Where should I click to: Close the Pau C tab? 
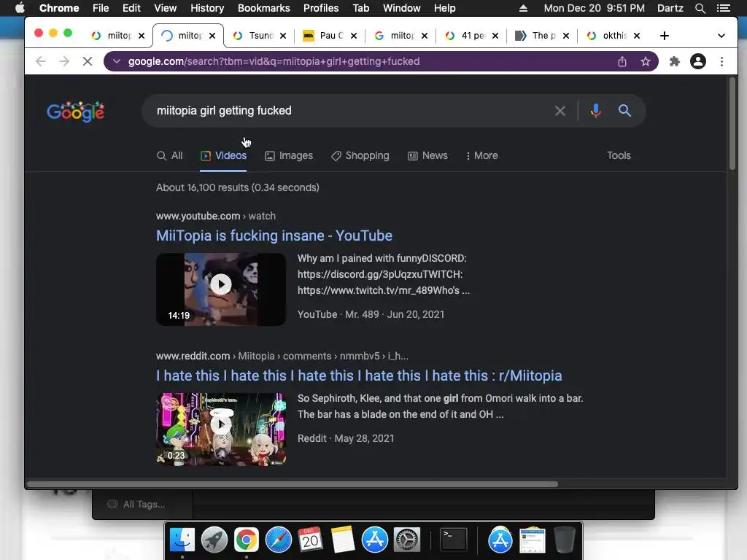(354, 36)
